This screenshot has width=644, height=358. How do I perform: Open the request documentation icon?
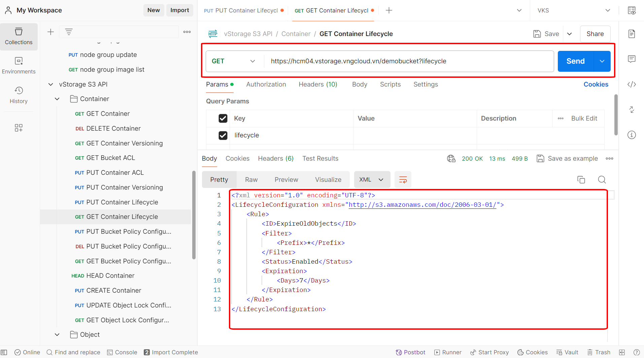click(x=632, y=34)
